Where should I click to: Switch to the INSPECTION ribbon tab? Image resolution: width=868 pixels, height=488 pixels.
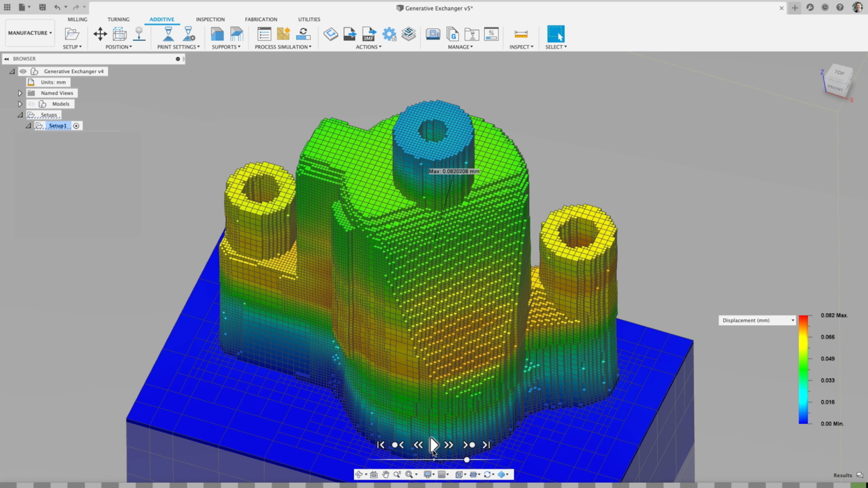pos(210,19)
